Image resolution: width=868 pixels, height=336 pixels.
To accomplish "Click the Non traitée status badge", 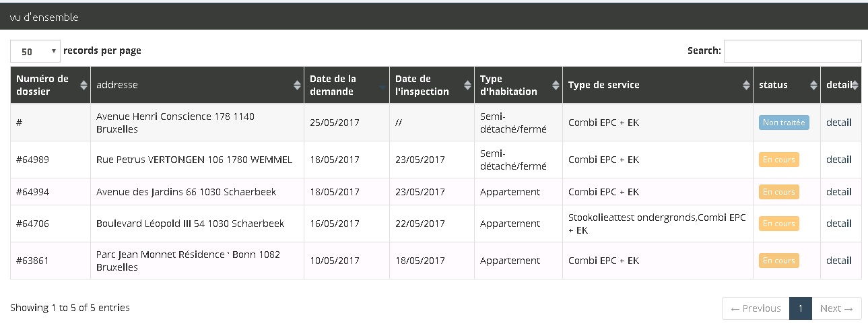I will [x=784, y=123].
